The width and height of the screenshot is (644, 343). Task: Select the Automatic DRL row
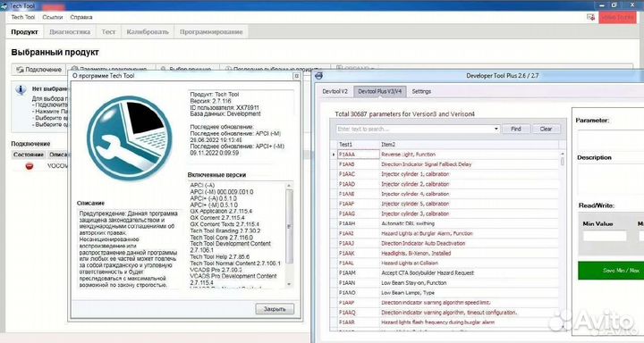pyautogui.click(x=445, y=223)
